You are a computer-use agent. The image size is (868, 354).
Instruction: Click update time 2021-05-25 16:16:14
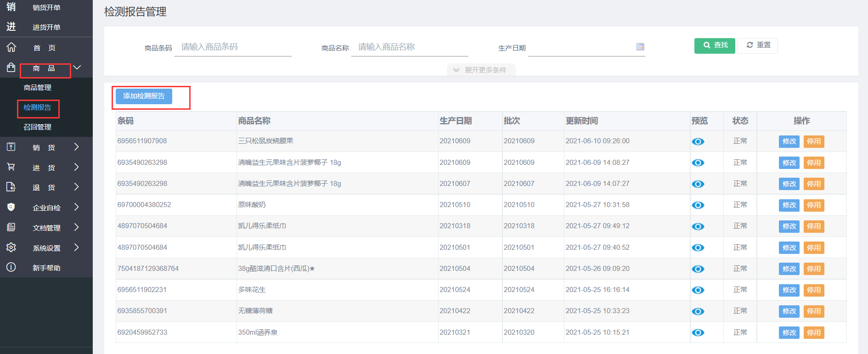point(597,290)
